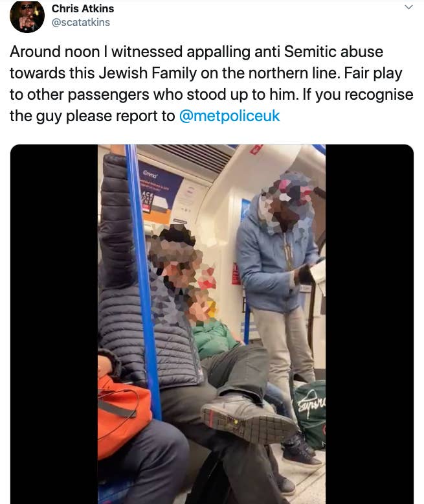Click the Chris Atkins display name
The width and height of the screenshot is (424, 504).
point(83,8)
